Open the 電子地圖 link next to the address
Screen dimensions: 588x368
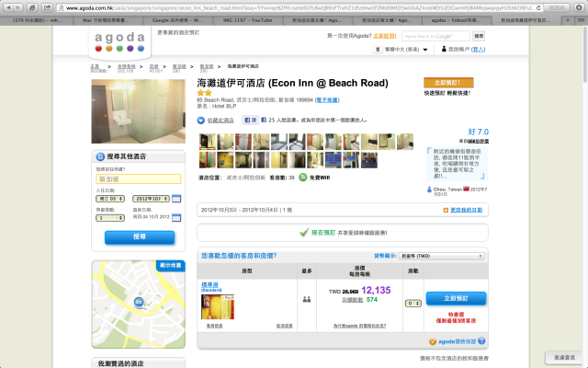point(327,100)
